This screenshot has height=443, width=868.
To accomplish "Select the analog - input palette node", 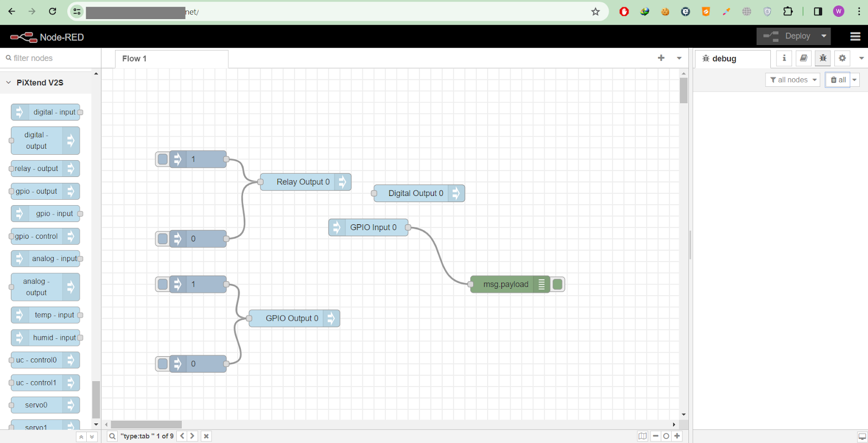I will (x=46, y=259).
